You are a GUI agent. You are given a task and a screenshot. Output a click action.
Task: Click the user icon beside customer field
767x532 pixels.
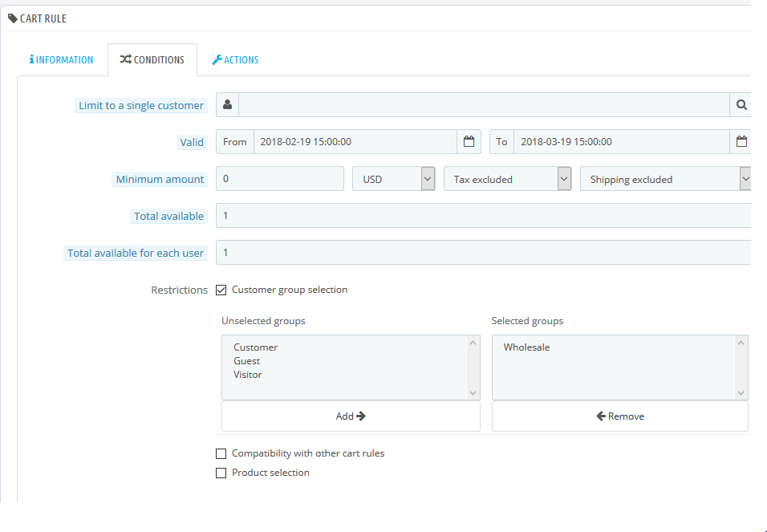(227, 105)
